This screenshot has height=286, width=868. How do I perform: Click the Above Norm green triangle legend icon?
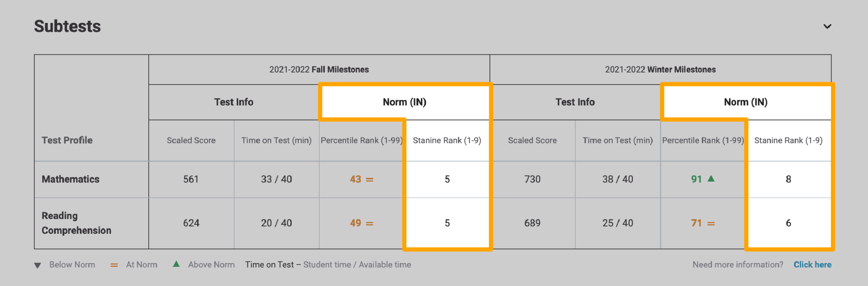coord(176,264)
